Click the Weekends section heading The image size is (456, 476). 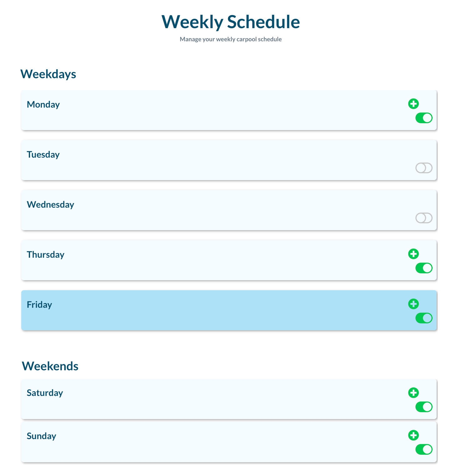tap(50, 366)
